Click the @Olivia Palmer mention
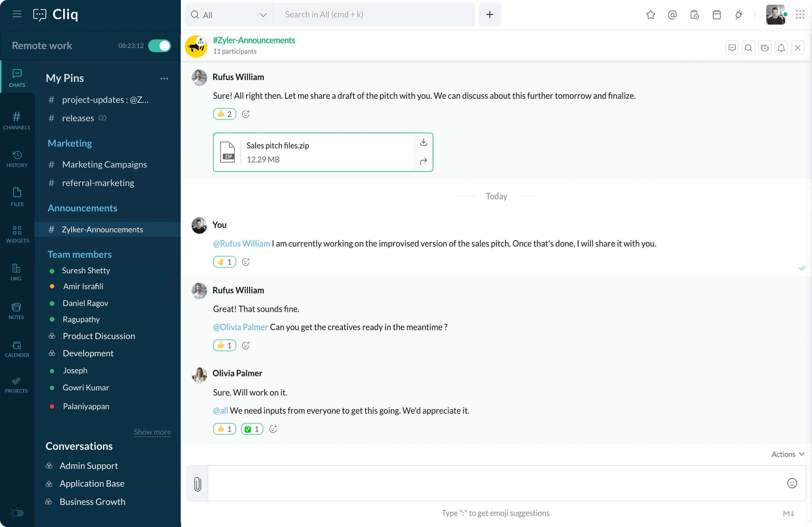The width and height of the screenshot is (812, 527). 240,327
